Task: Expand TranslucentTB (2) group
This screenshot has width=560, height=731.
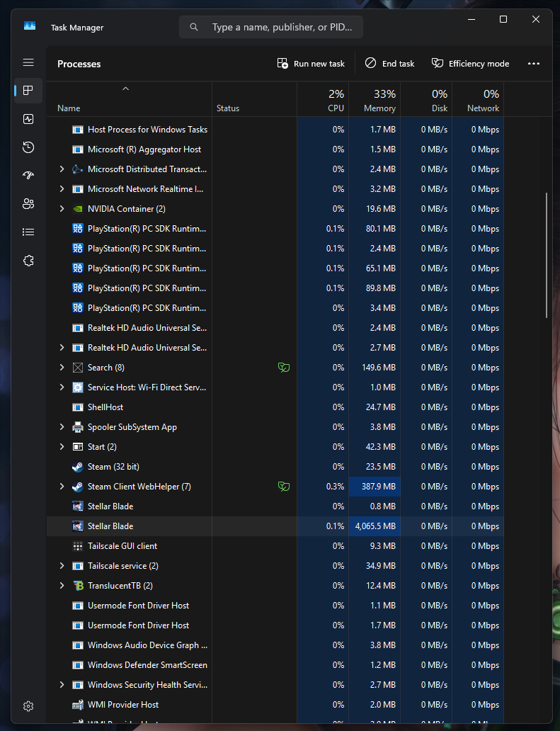Action: (x=62, y=586)
